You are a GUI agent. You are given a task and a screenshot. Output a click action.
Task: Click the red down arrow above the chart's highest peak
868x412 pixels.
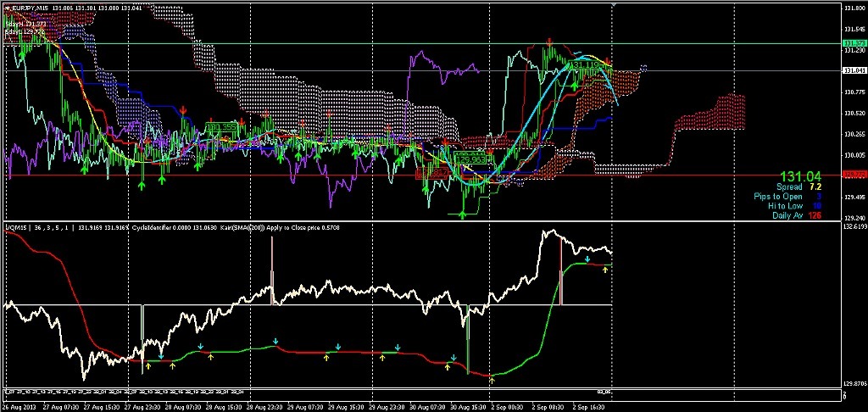(x=548, y=42)
